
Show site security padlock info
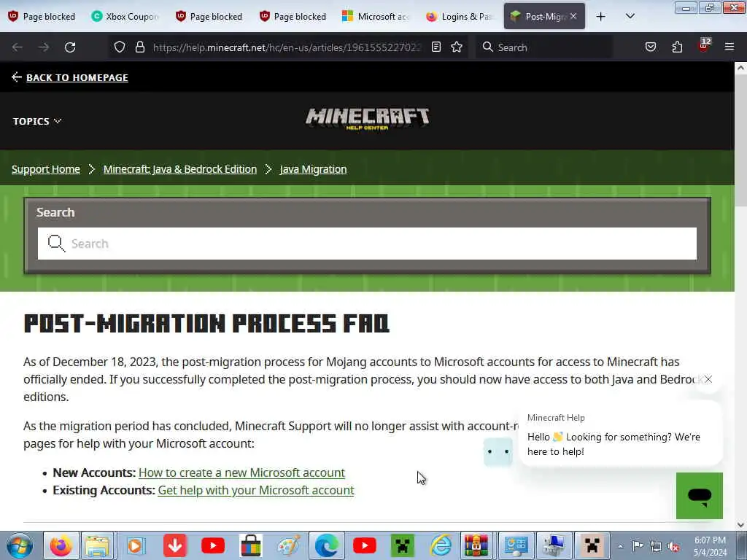pos(139,47)
